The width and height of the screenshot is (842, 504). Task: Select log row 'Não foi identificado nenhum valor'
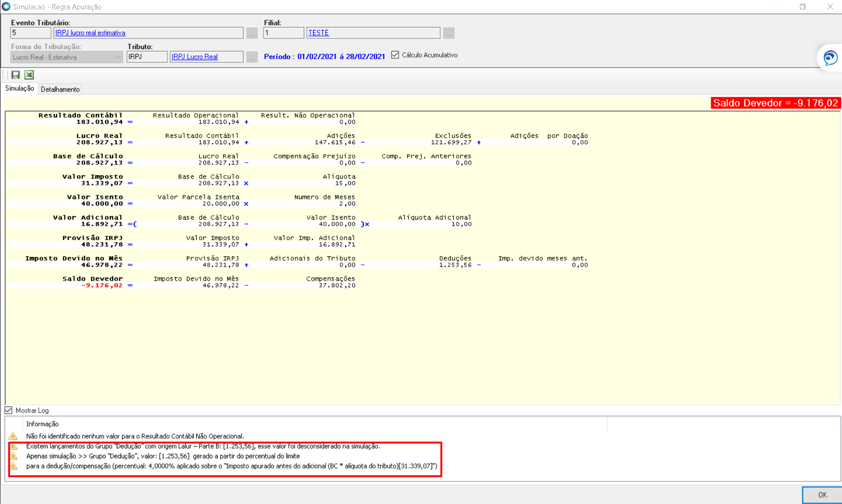(x=135, y=436)
